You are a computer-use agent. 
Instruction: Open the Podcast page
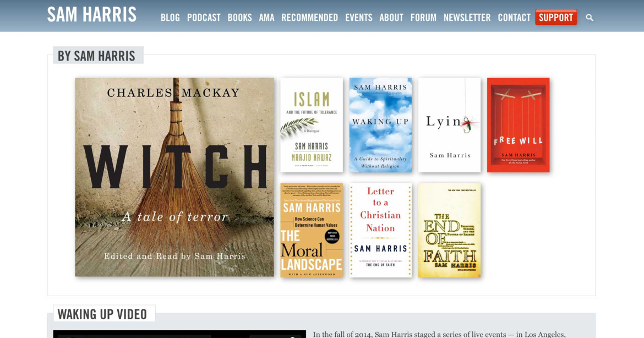(204, 18)
